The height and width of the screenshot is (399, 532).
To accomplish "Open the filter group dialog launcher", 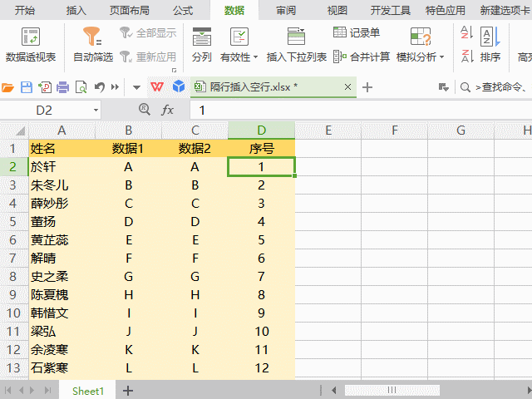I will 174,70.
